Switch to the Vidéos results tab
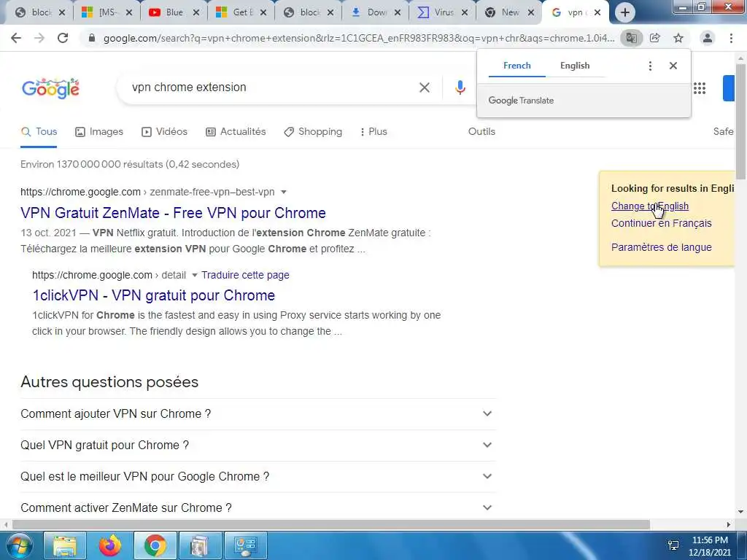 [x=164, y=132]
